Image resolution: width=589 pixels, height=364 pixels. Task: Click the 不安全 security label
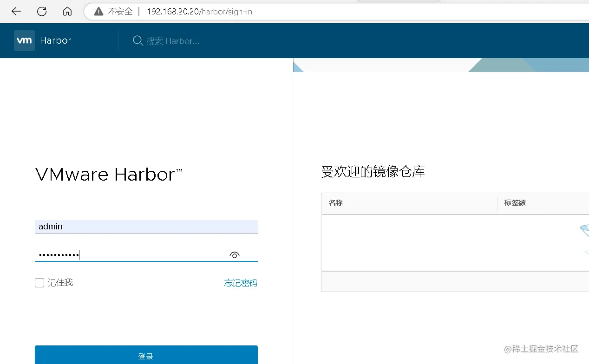(x=120, y=12)
